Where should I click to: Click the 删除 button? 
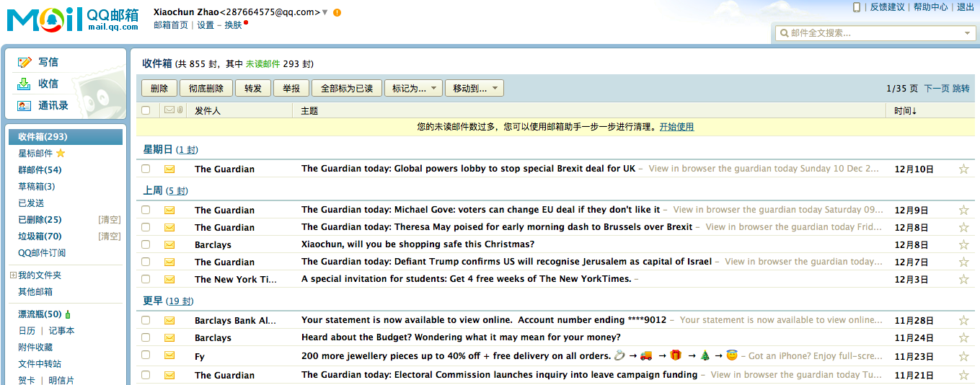coord(159,88)
